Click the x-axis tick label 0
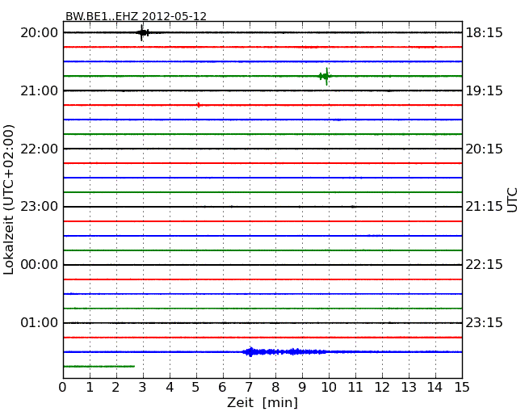This screenshot has height=420, width=525. 63,387
